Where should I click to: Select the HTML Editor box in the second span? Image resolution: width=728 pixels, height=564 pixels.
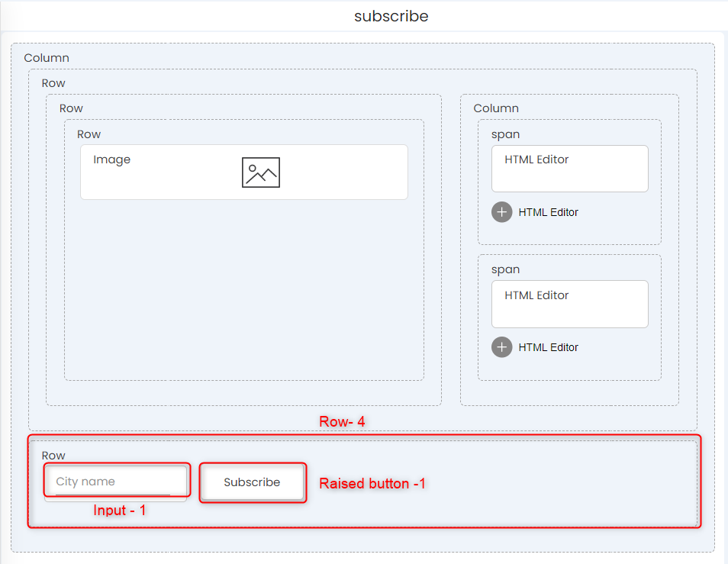coord(569,304)
